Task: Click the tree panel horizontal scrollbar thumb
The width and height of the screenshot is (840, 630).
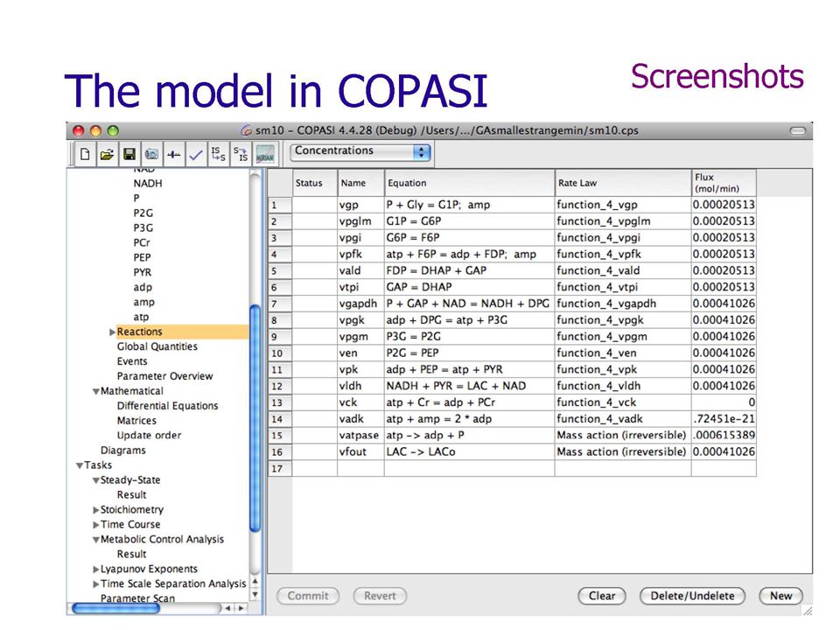Action: pos(115,609)
